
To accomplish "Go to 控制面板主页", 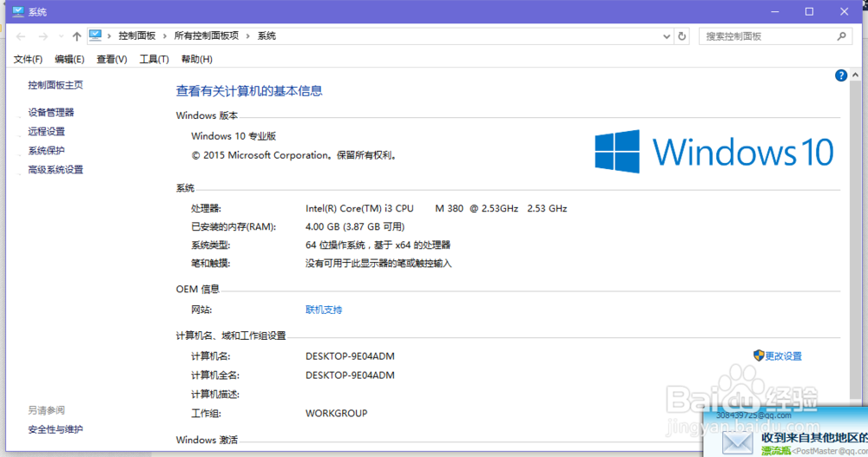I will point(56,85).
